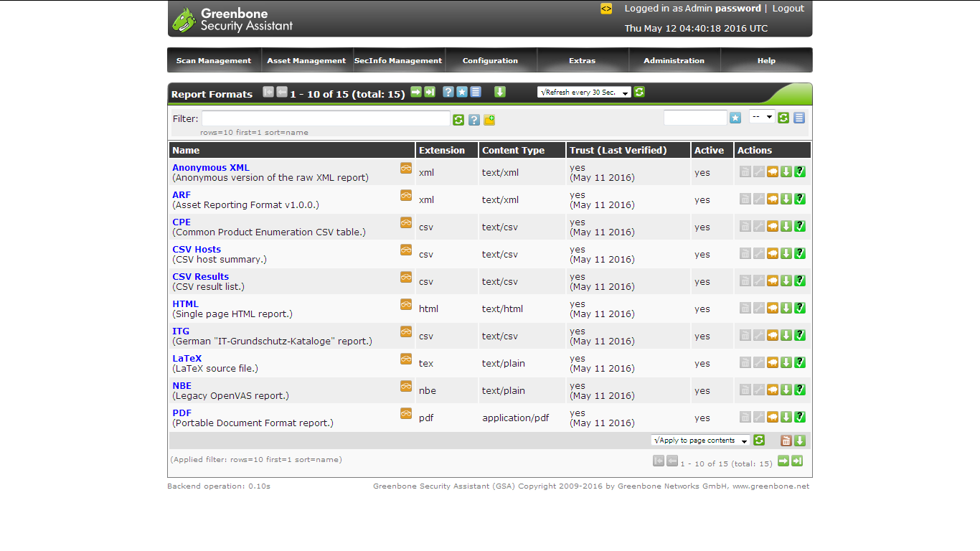Verify the Anonymous XML report format
This screenshot has width=980, height=551.
800,171
